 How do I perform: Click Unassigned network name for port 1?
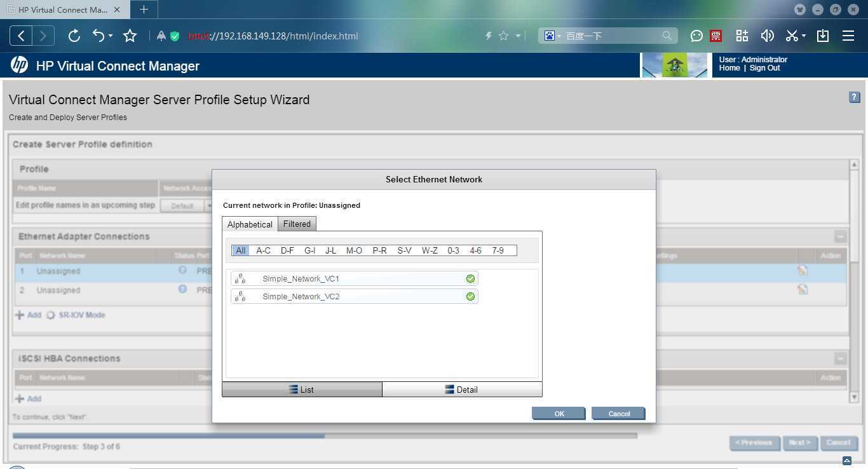pos(58,271)
